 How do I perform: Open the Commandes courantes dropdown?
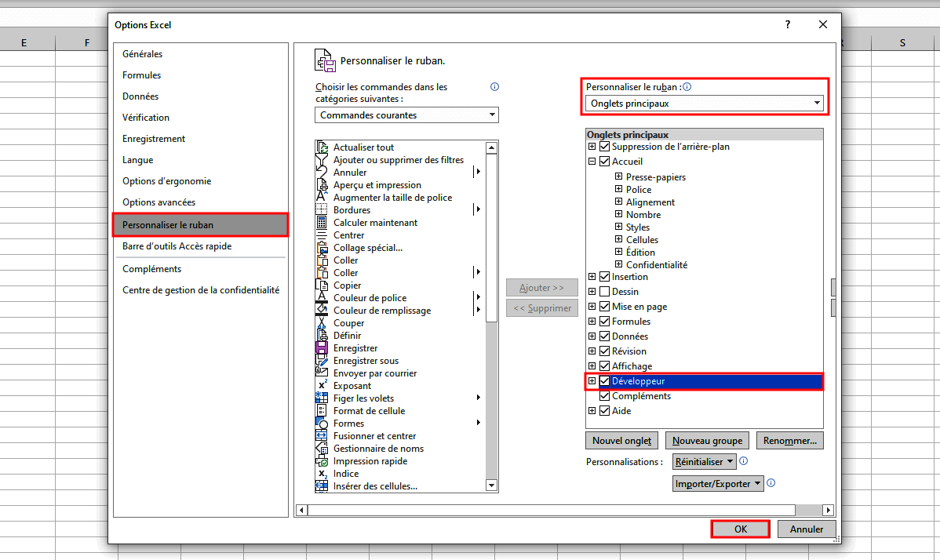point(406,115)
